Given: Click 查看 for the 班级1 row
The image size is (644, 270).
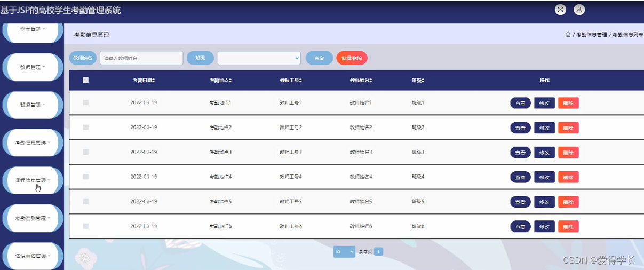Looking at the screenshot, I should pos(520,103).
